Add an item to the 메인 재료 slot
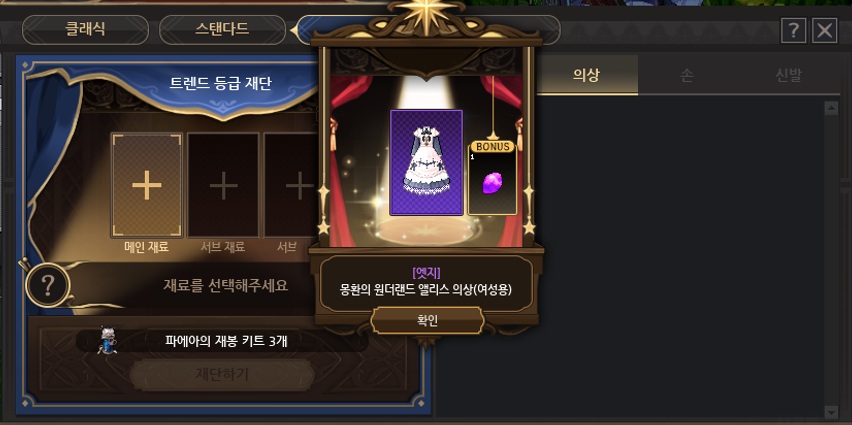 tap(147, 185)
